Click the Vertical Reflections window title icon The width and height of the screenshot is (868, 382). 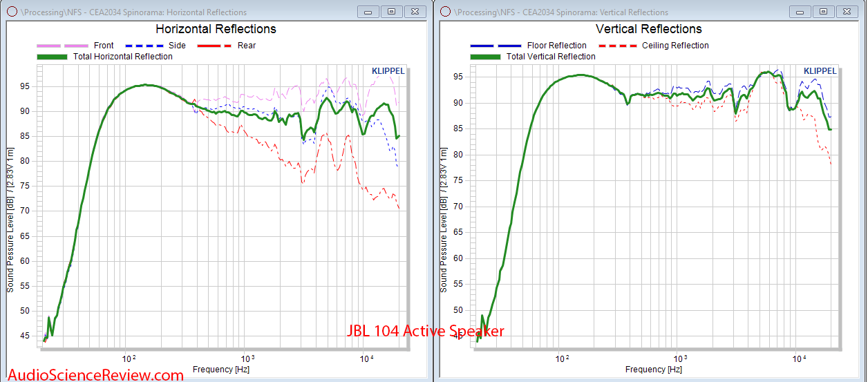[x=446, y=12]
